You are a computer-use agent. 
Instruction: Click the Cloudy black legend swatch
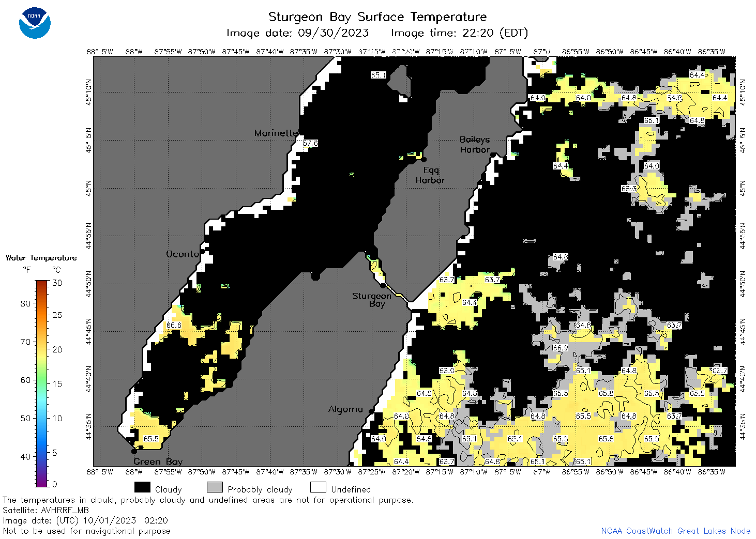[142, 487]
